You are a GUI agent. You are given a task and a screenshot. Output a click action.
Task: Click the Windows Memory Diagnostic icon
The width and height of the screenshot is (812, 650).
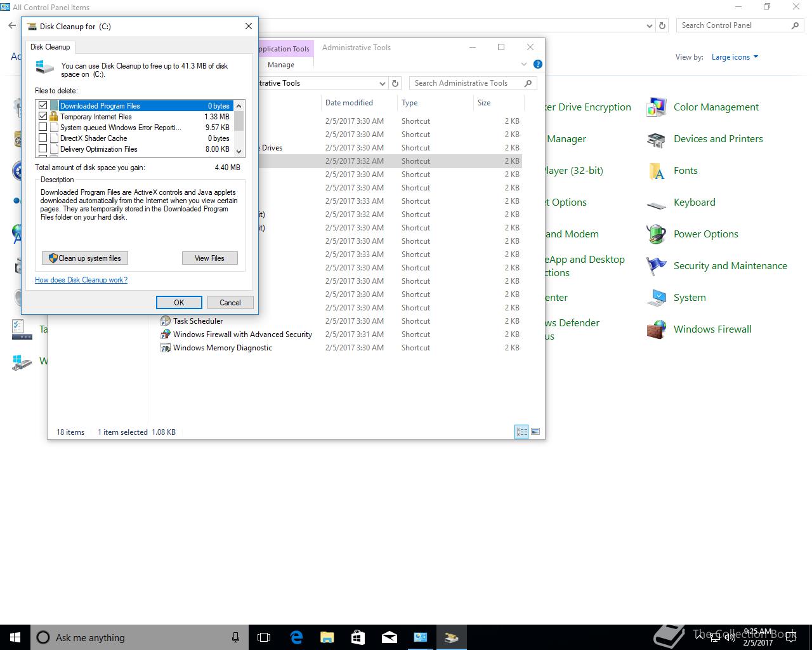(166, 348)
